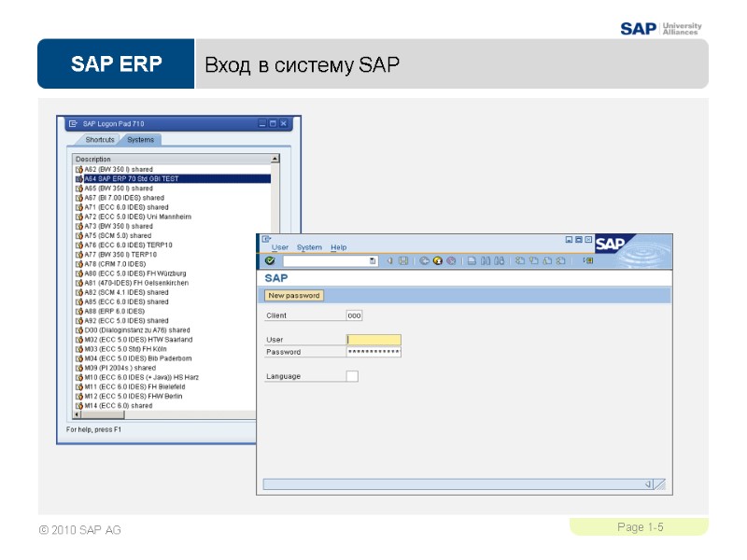Viewport: 747px width, 560px height.
Task: Click the red Cancel icon
Action: (453, 262)
